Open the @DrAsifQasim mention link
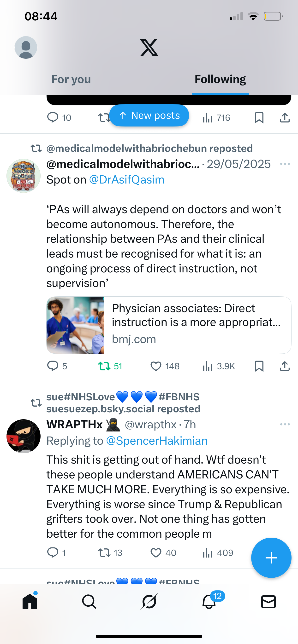 click(127, 180)
